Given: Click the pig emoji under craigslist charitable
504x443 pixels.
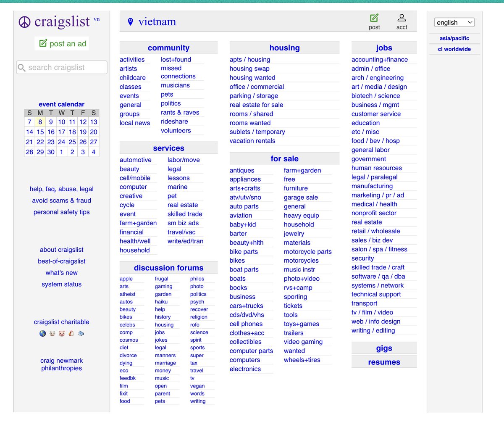Looking at the screenshot, I should (x=62, y=334).
